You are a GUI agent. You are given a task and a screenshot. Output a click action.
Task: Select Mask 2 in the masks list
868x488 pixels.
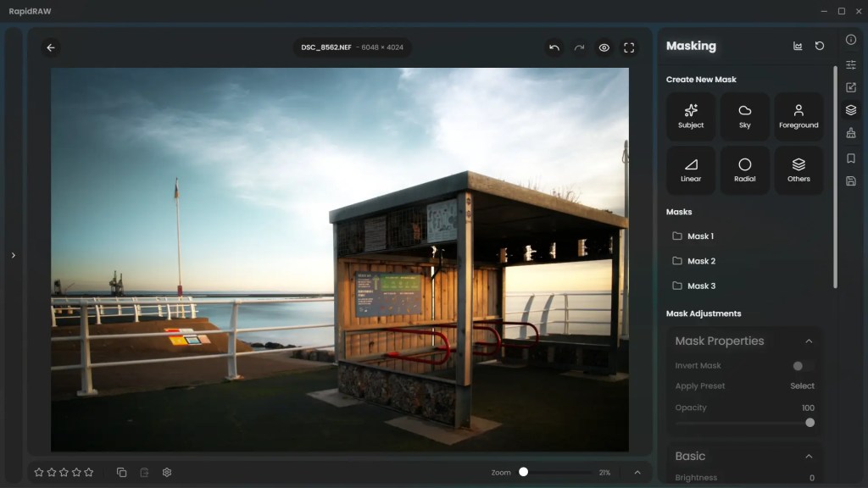tap(701, 261)
